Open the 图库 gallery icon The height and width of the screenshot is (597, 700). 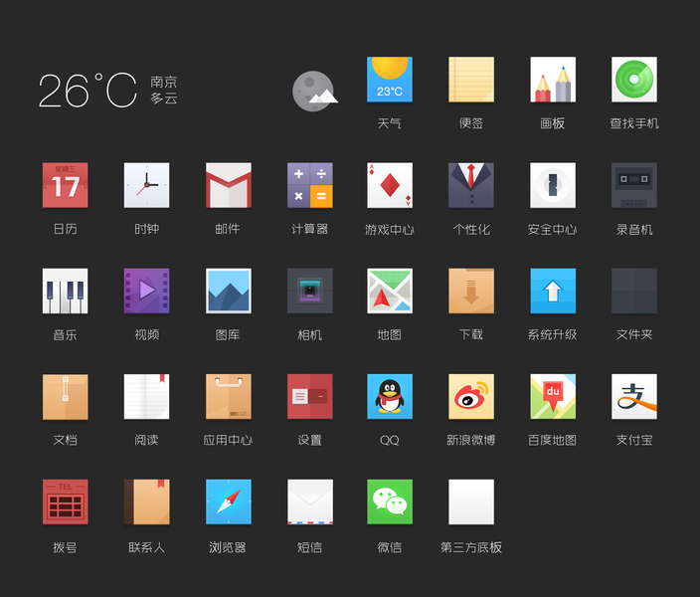pos(228,291)
